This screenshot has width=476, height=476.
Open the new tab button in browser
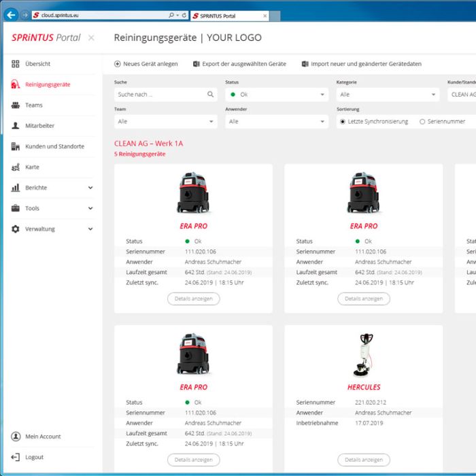(275, 16)
